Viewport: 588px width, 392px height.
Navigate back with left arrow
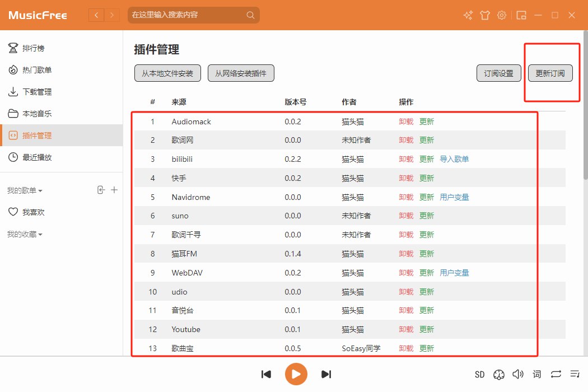(x=96, y=15)
